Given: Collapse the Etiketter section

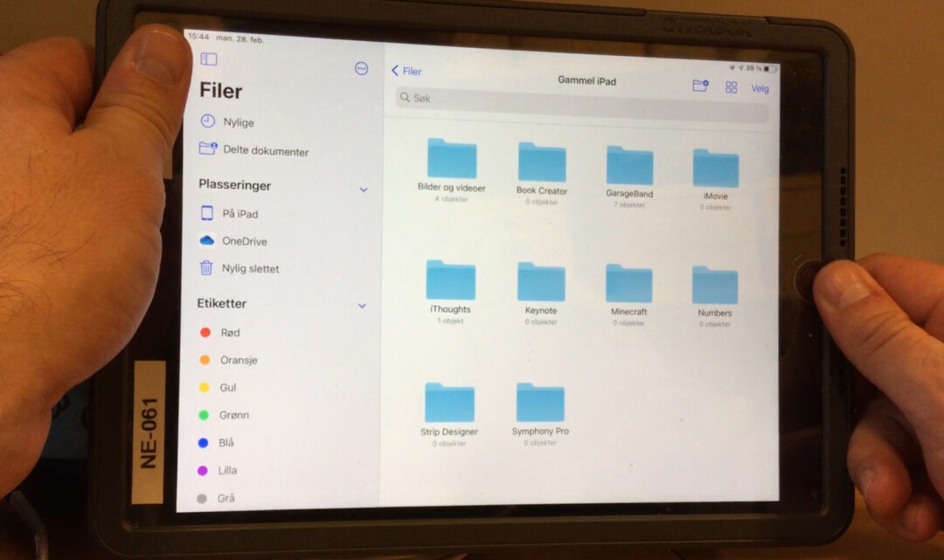Looking at the screenshot, I should click(362, 307).
